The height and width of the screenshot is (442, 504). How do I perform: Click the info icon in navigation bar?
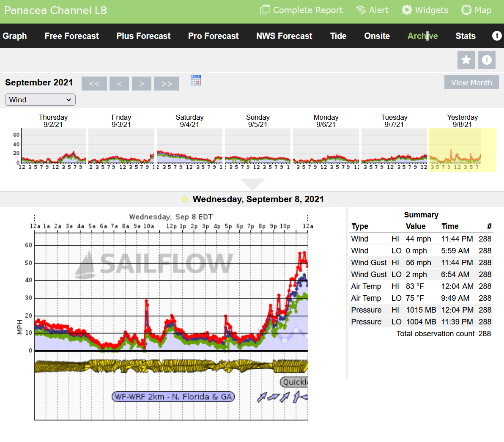pyautogui.click(x=497, y=36)
